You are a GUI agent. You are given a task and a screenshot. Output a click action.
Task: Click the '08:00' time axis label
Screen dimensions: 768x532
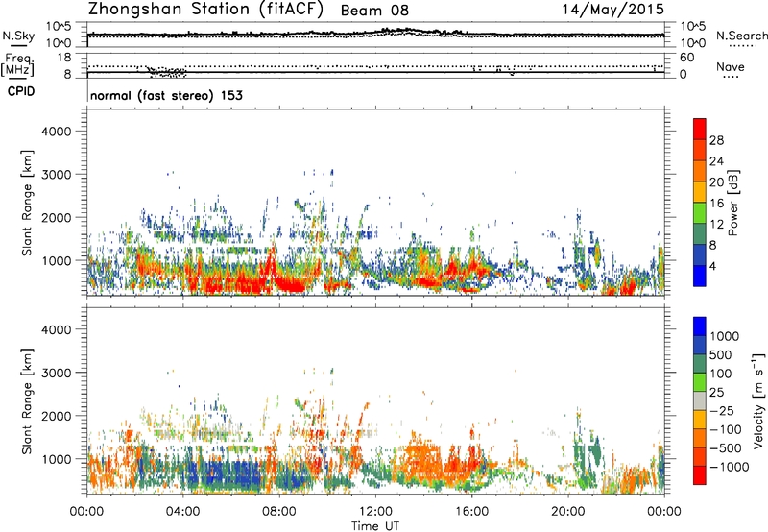click(x=279, y=512)
